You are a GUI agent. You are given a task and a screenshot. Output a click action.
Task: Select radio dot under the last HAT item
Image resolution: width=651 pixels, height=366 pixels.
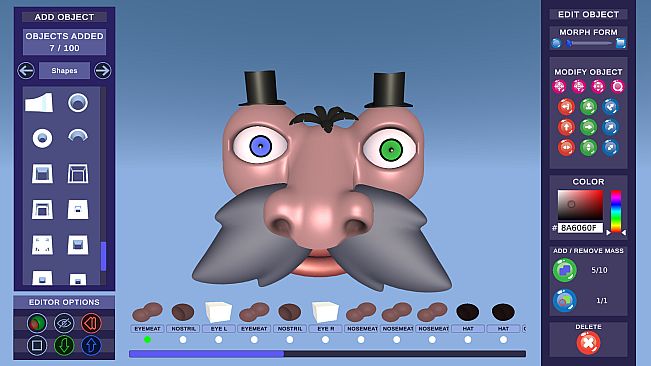(503, 339)
